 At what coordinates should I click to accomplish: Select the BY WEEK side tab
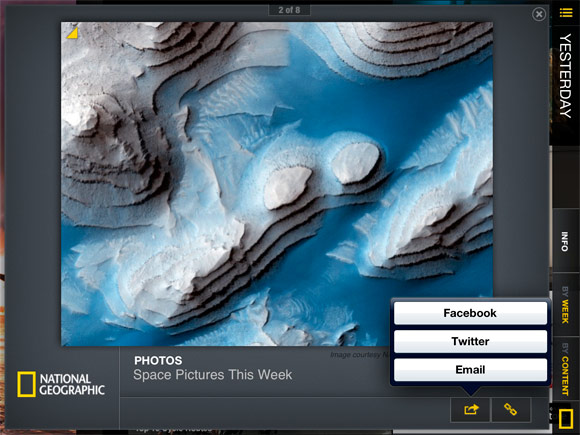(565, 305)
